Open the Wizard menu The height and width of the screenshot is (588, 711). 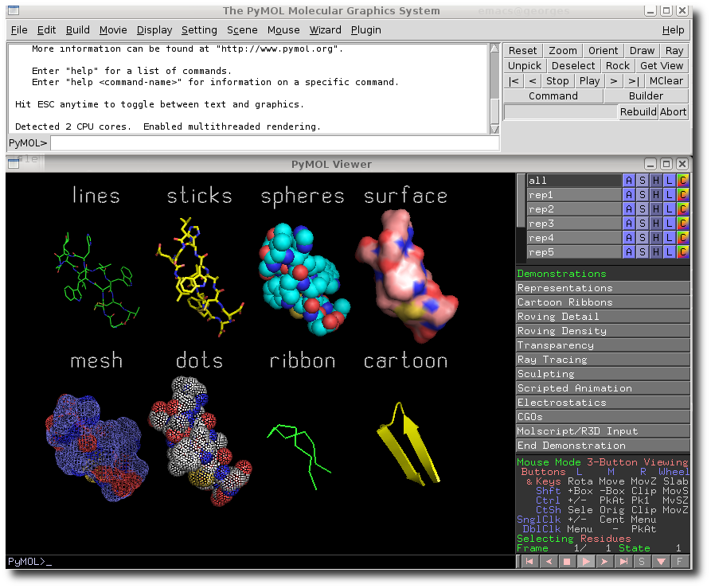(325, 30)
